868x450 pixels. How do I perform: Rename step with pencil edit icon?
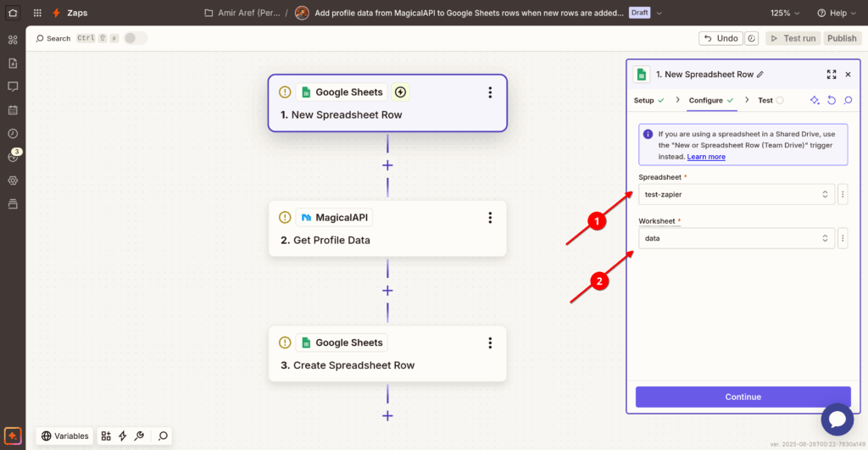pyautogui.click(x=760, y=75)
